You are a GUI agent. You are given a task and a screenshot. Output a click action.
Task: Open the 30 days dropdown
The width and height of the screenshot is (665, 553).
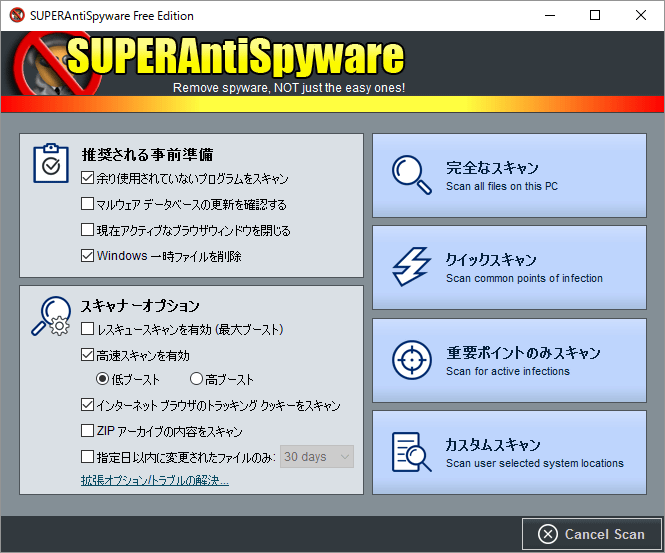pos(317,456)
